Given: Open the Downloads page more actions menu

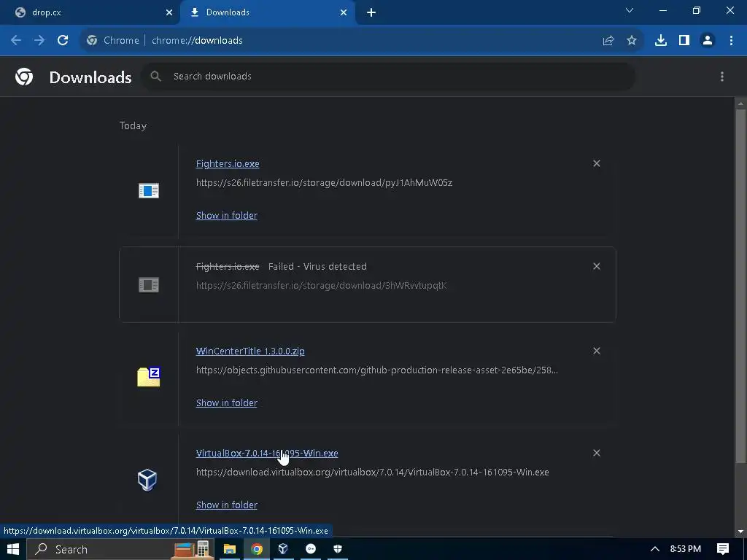Looking at the screenshot, I should [x=722, y=77].
